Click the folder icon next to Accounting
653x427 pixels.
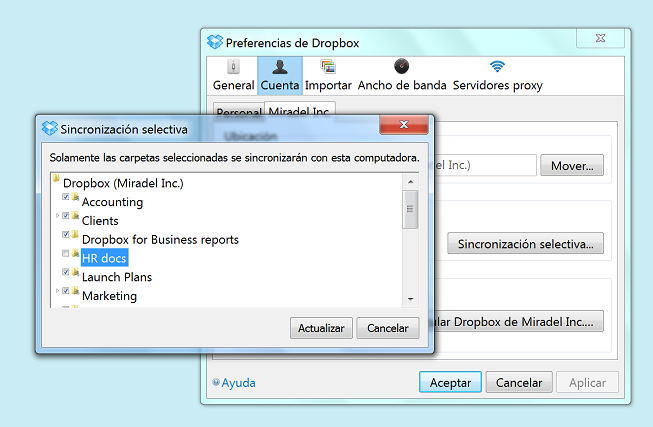75,197
